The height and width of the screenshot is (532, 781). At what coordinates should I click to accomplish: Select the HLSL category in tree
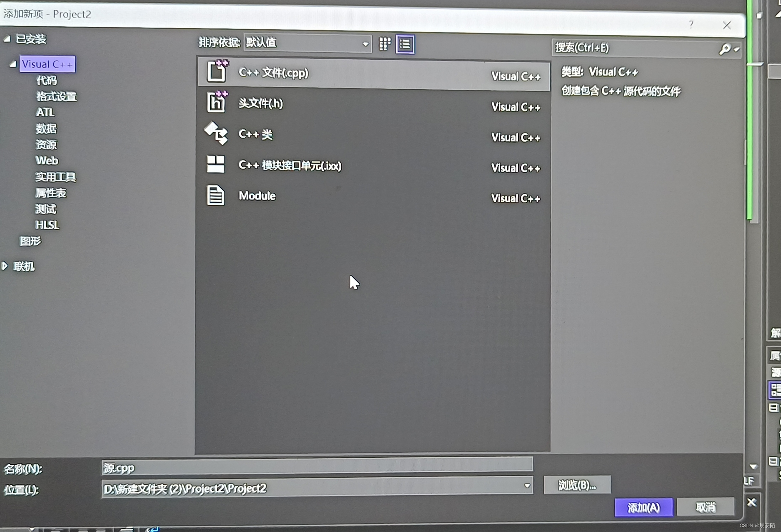point(47,225)
